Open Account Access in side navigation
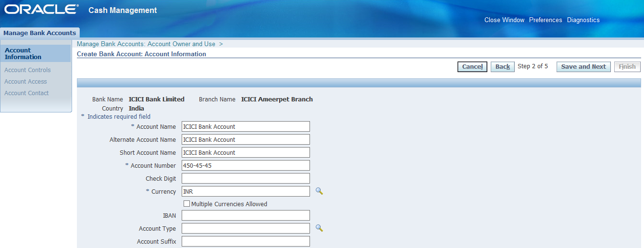This screenshot has width=644, height=248. point(25,82)
